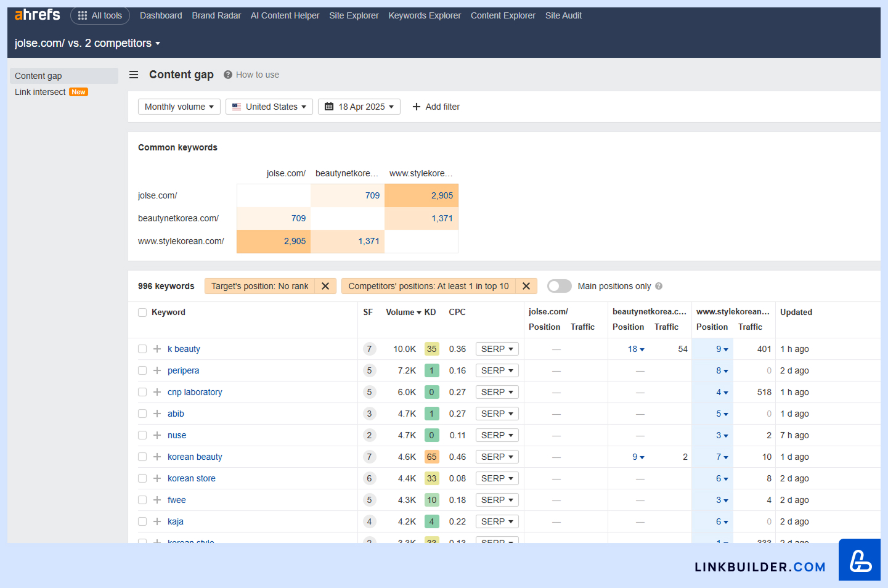The image size is (888, 588).
Task: Click the plus icon to Add filter
Action: tap(417, 107)
